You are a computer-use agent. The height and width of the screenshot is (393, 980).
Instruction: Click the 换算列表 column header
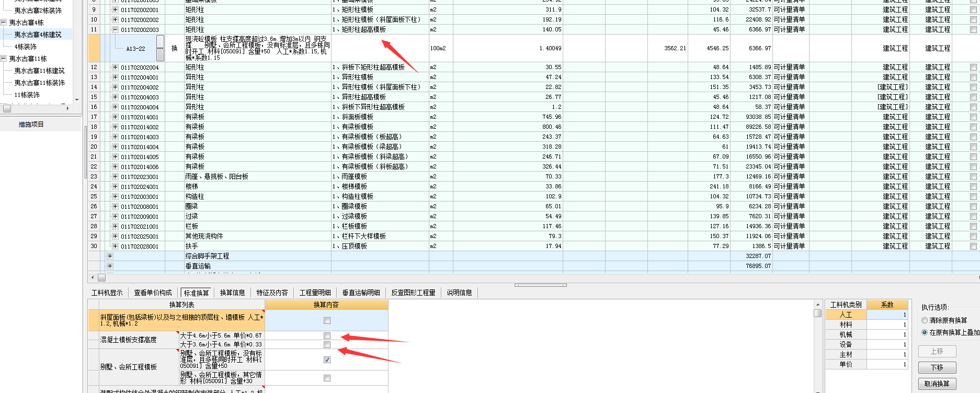pos(182,305)
